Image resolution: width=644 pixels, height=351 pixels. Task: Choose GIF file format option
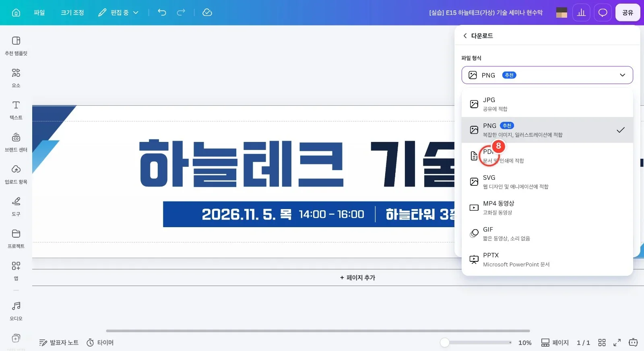click(x=547, y=234)
